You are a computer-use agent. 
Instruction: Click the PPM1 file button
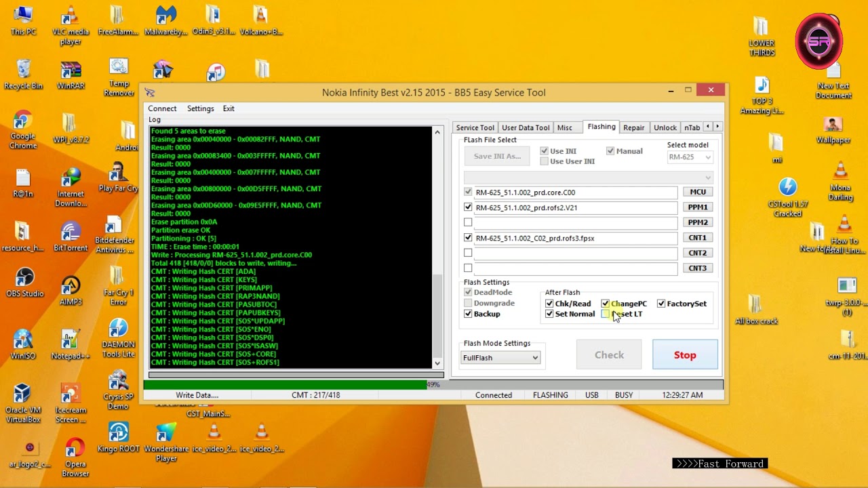(698, 207)
